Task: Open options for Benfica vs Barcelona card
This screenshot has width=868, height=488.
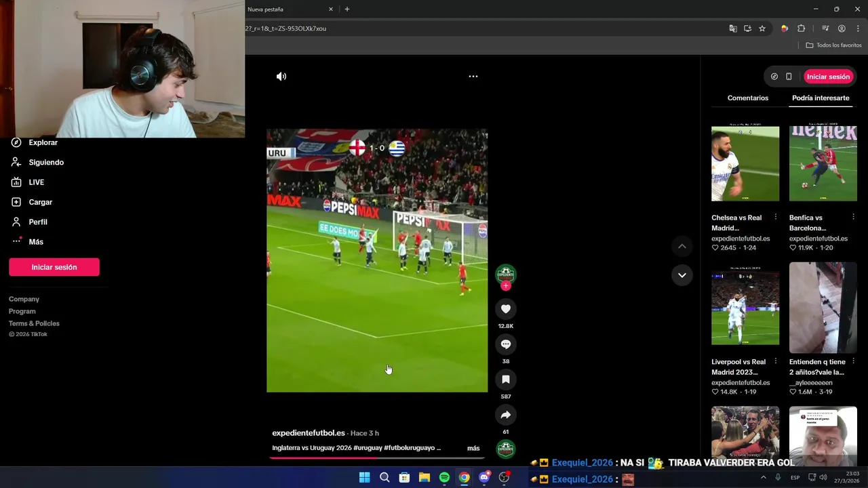Action: tap(853, 217)
